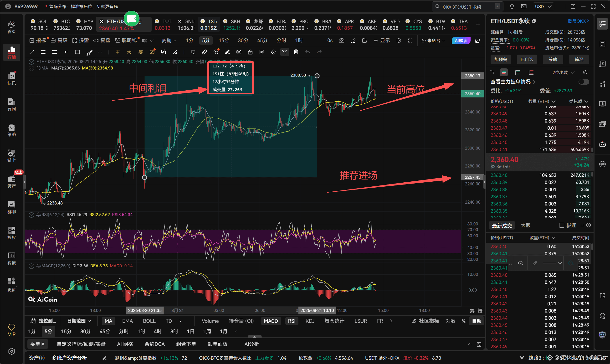Click the undo arrow in drawing toolbar
Viewport: 610px width, 364px height.
click(308, 52)
